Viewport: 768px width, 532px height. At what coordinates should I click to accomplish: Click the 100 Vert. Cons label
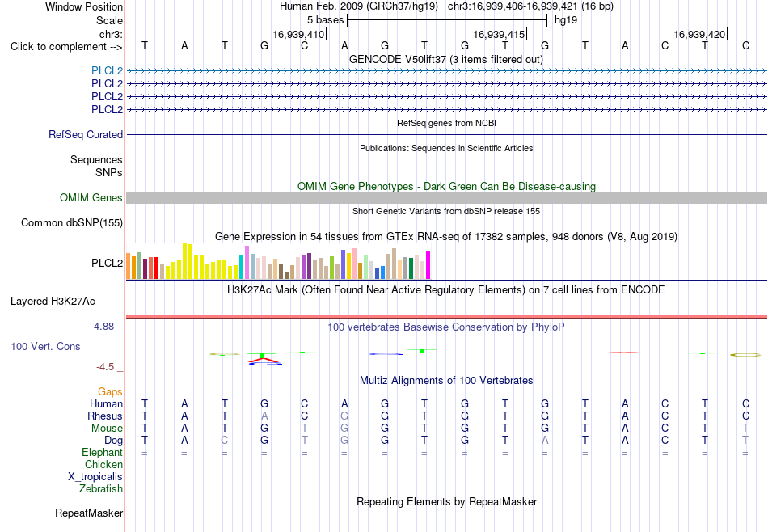click(45, 346)
